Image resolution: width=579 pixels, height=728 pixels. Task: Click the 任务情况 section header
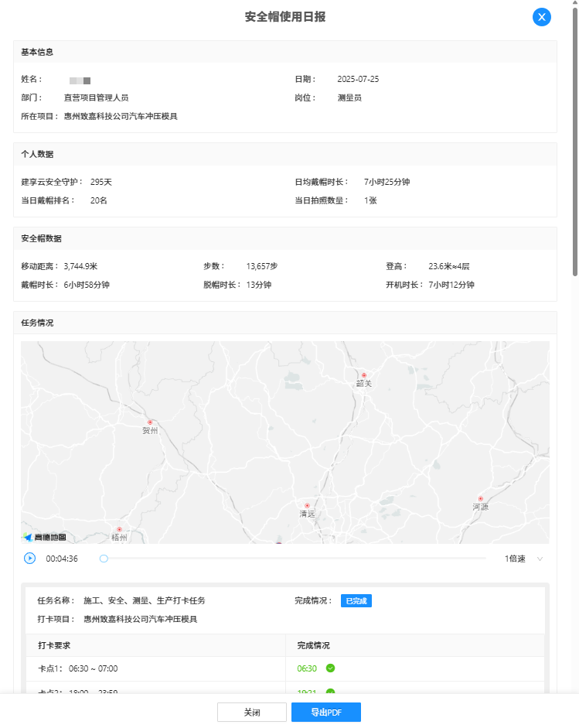pyautogui.click(x=38, y=323)
